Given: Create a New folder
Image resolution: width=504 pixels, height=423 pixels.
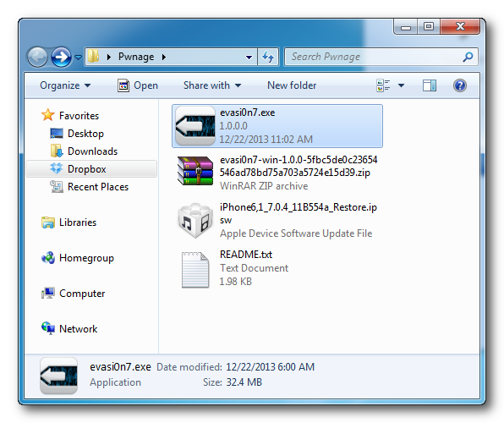Looking at the screenshot, I should coord(292,85).
